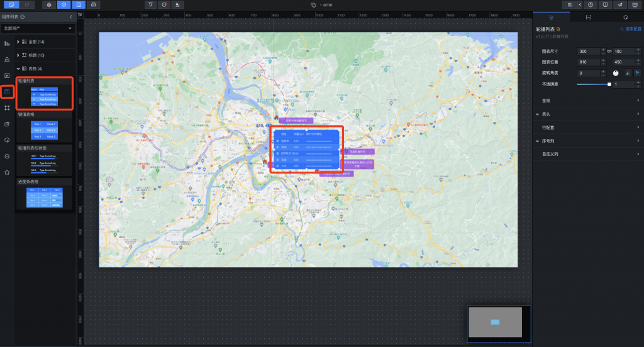Select the circle-minus other category icon
Image resolution: width=644 pixels, height=347 pixels.
[7, 157]
